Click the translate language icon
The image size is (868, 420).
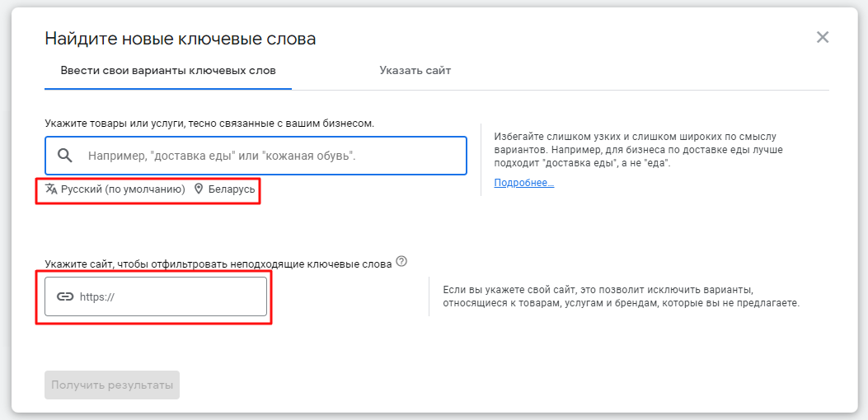[51, 189]
